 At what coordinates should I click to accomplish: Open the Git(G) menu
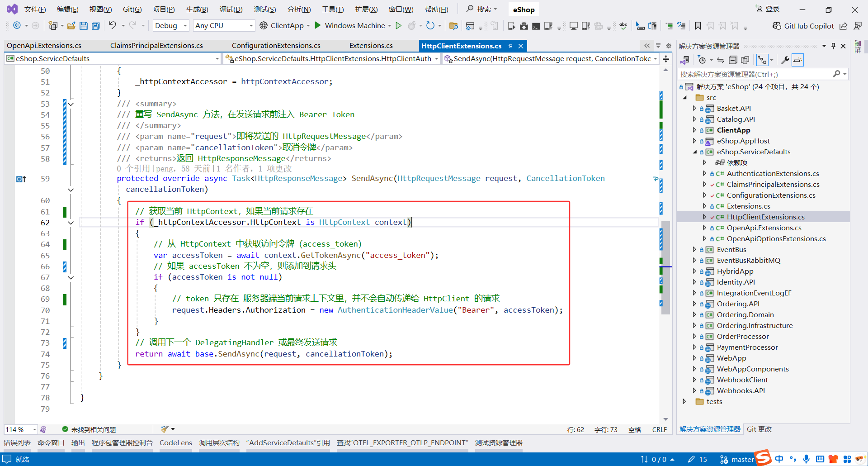(x=132, y=9)
